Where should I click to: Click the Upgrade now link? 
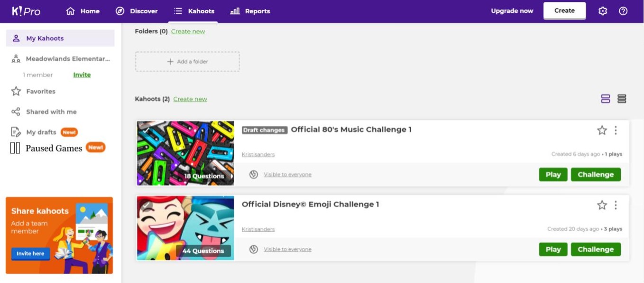(512, 11)
